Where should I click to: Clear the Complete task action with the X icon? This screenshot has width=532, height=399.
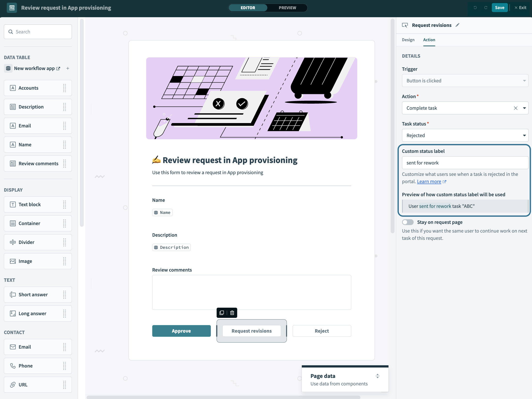click(x=516, y=108)
